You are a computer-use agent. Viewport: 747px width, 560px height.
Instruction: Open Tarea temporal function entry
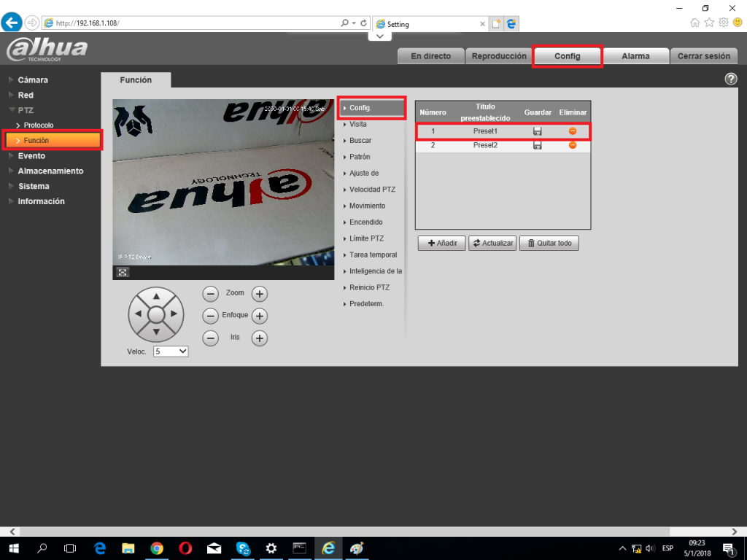coord(373,254)
